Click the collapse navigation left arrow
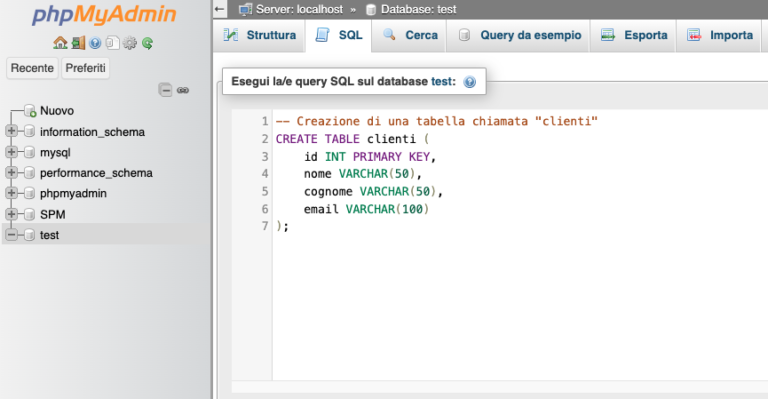 pyautogui.click(x=219, y=9)
